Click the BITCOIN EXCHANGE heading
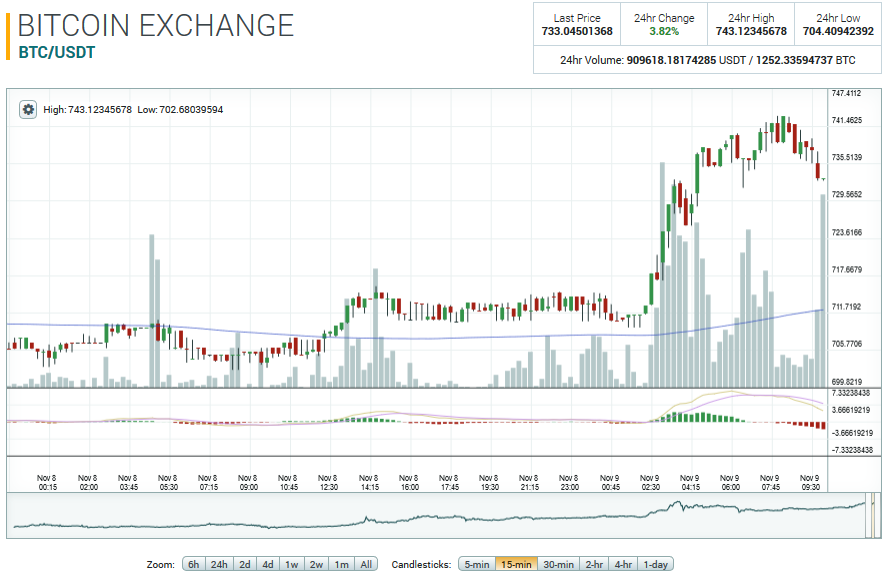The width and height of the screenshot is (889, 585). (156, 26)
